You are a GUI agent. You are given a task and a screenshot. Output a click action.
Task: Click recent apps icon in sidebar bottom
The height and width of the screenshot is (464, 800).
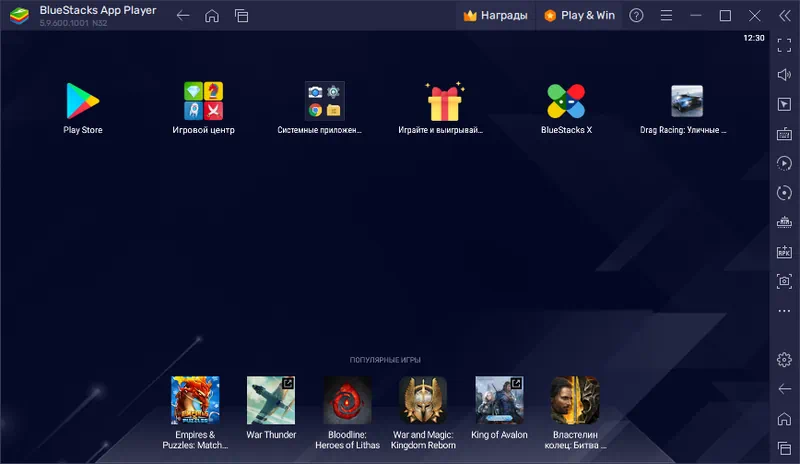[x=784, y=449]
